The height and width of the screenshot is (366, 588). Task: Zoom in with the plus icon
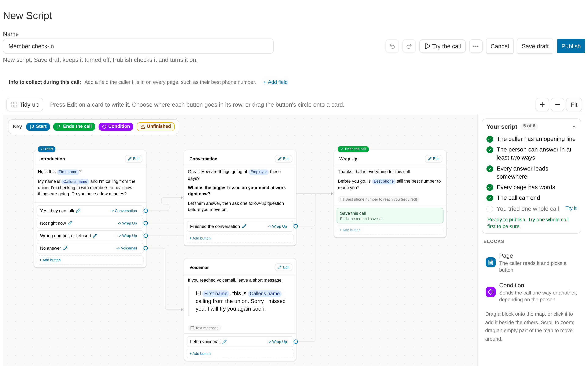pyautogui.click(x=542, y=105)
